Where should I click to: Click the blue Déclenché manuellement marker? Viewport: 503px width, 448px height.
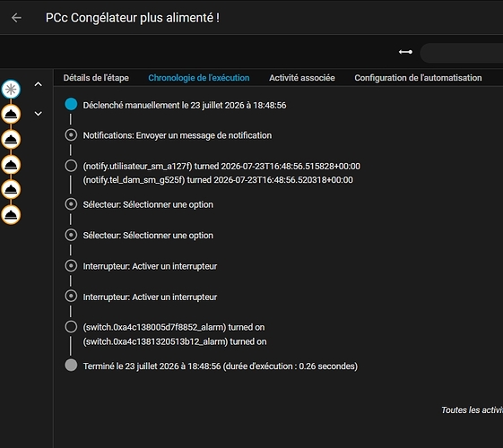[x=71, y=104]
